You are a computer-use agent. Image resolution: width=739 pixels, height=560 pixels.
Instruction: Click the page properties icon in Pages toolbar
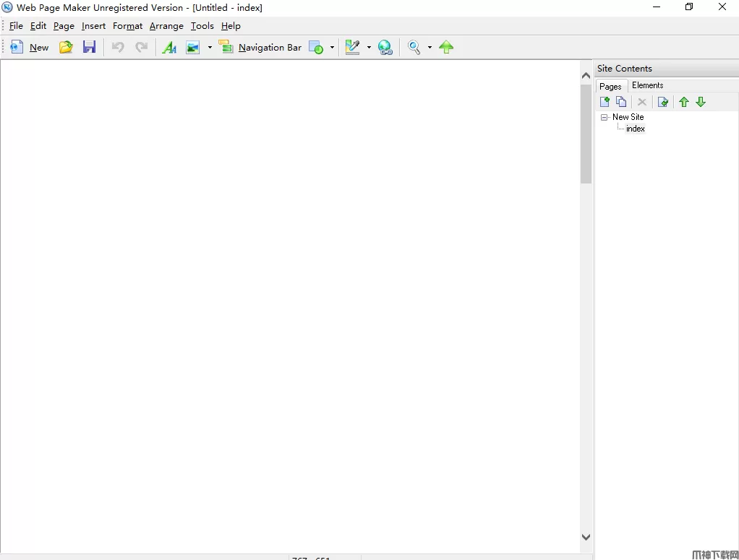tap(662, 102)
